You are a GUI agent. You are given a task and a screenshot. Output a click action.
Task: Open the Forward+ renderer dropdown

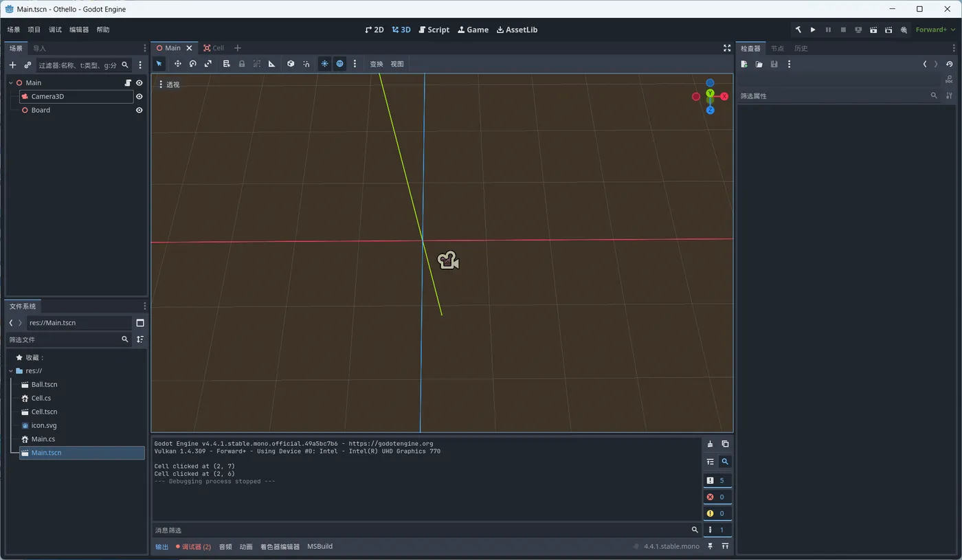point(935,30)
